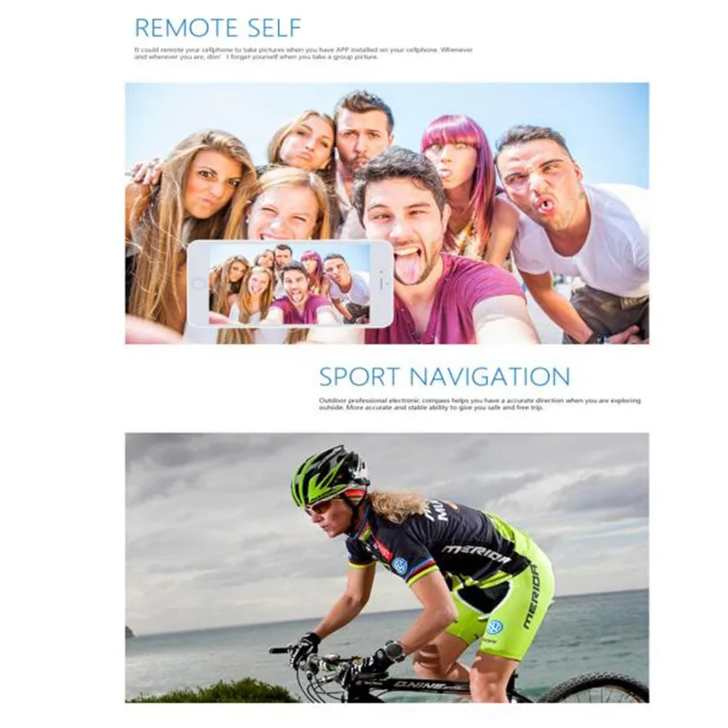
Task: Click the selfie preview on the phone screen
Action: (290, 283)
